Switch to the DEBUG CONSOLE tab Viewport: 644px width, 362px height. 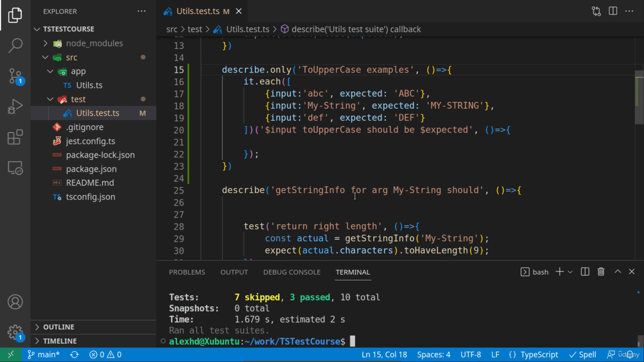tap(291, 272)
